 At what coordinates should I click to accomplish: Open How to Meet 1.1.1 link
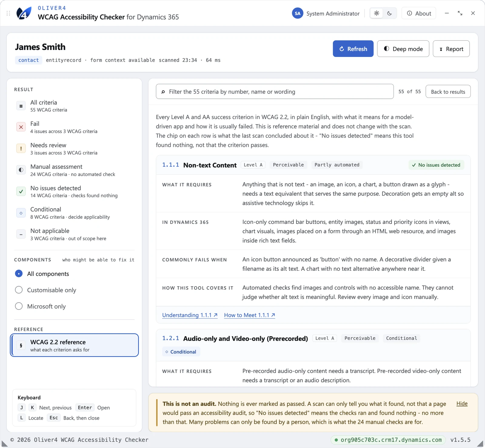(249, 315)
